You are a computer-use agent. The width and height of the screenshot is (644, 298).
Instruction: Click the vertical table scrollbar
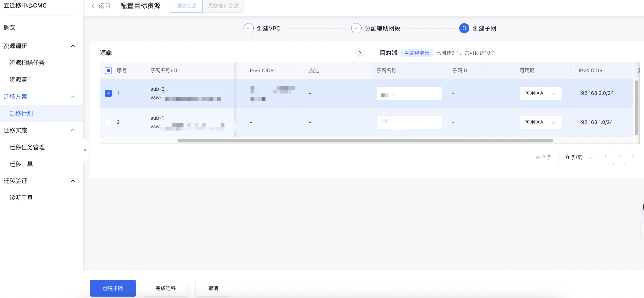point(637,108)
